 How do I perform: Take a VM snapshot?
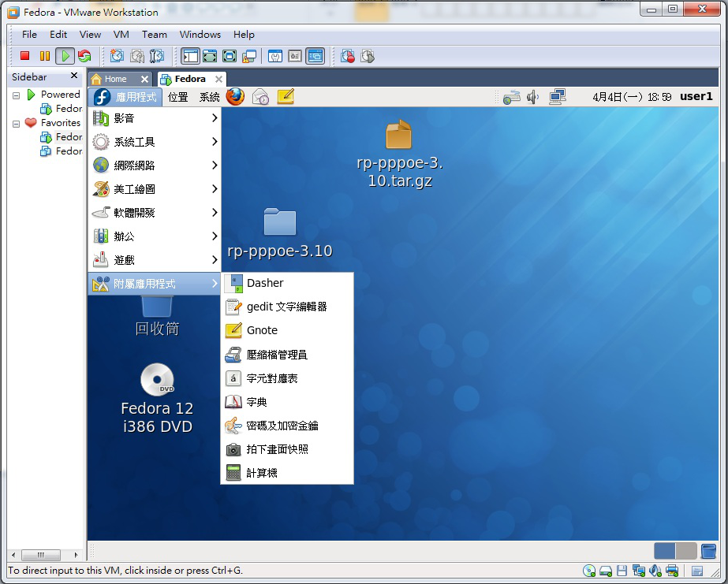pos(117,56)
